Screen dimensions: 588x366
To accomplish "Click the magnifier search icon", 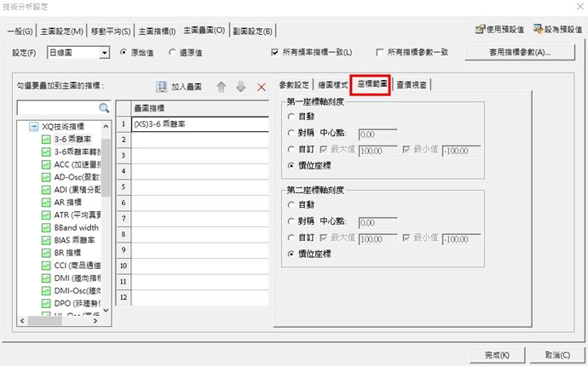I will coord(104,108).
